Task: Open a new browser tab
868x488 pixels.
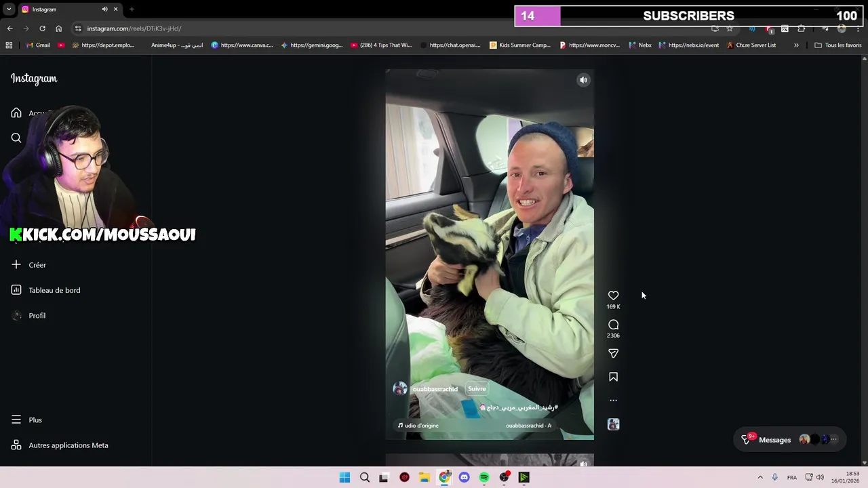Action: 132,9
